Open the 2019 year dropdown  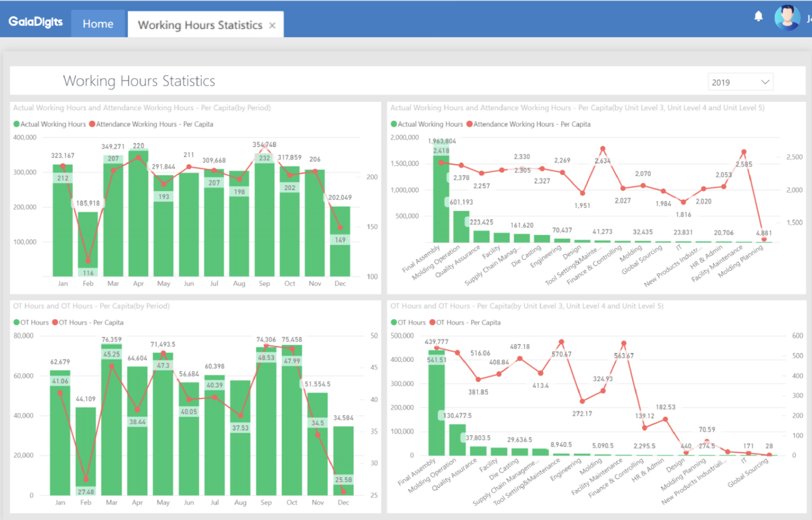click(740, 81)
